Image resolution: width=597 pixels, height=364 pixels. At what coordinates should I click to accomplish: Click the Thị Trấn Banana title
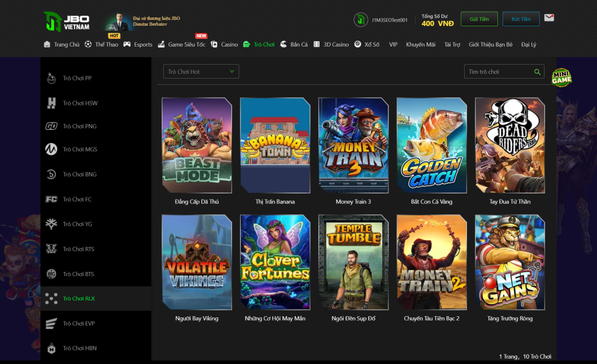(275, 202)
